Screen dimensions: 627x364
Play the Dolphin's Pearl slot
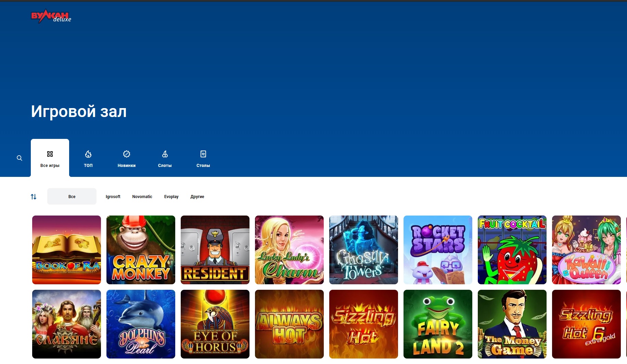141,324
